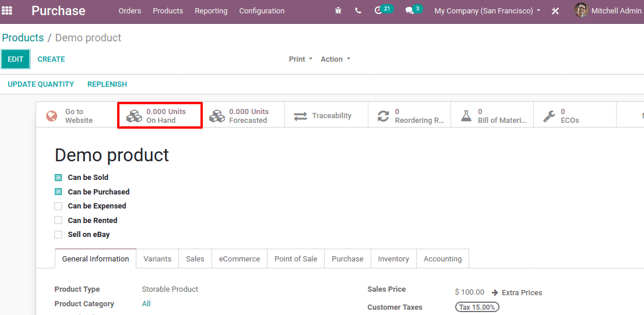Click the ECOs wrench icon
Image resolution: width=644 pixels, height=315 pixels.
(x=549, y=116)
